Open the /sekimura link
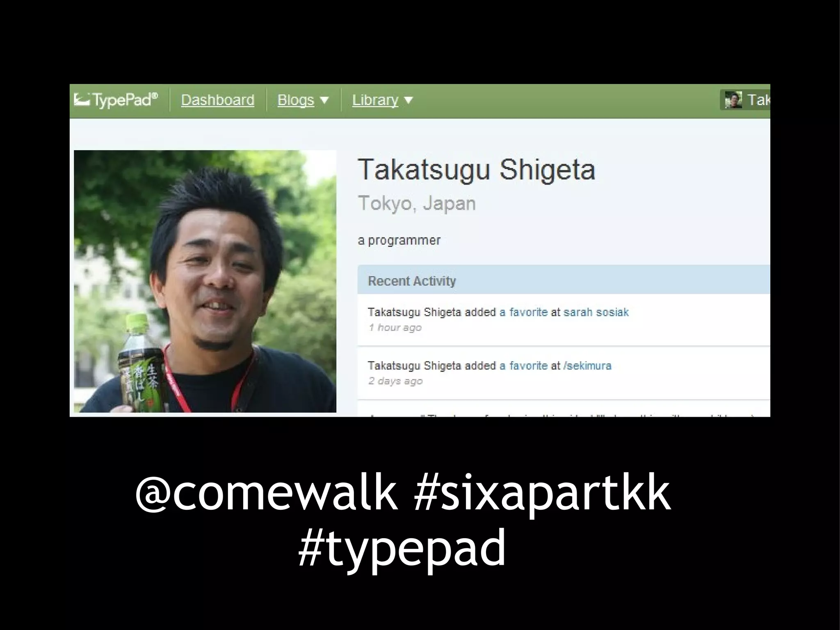Screen dimensions: 840x630 coord(587,365)
